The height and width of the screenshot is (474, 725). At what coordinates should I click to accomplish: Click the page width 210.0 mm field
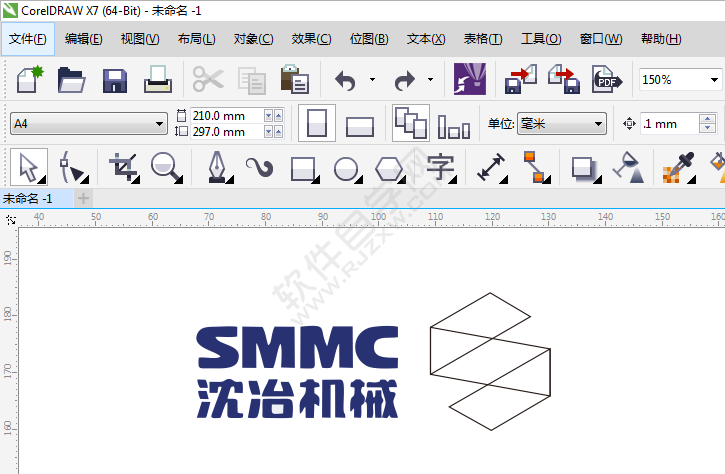[227, 116]
